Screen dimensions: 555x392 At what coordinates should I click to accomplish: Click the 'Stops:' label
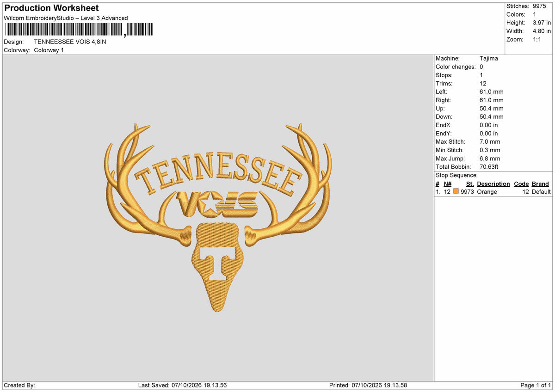444,75
